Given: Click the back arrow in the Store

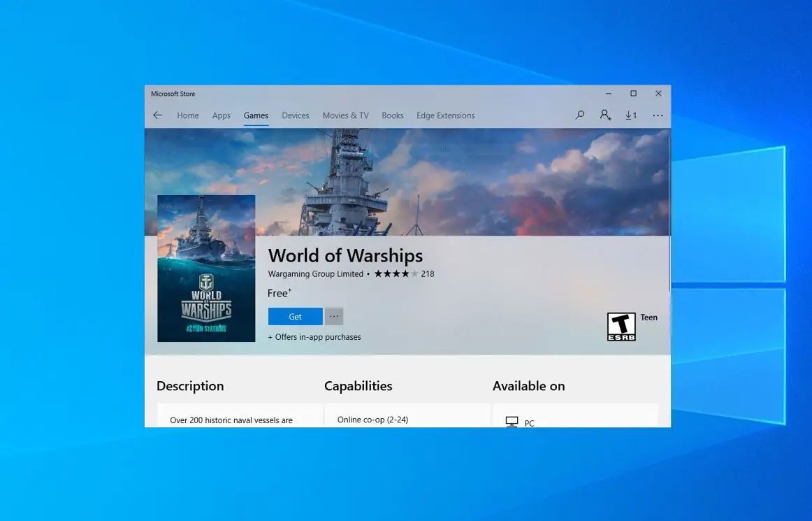Looking at the screenshot, I should coord(158,115).
